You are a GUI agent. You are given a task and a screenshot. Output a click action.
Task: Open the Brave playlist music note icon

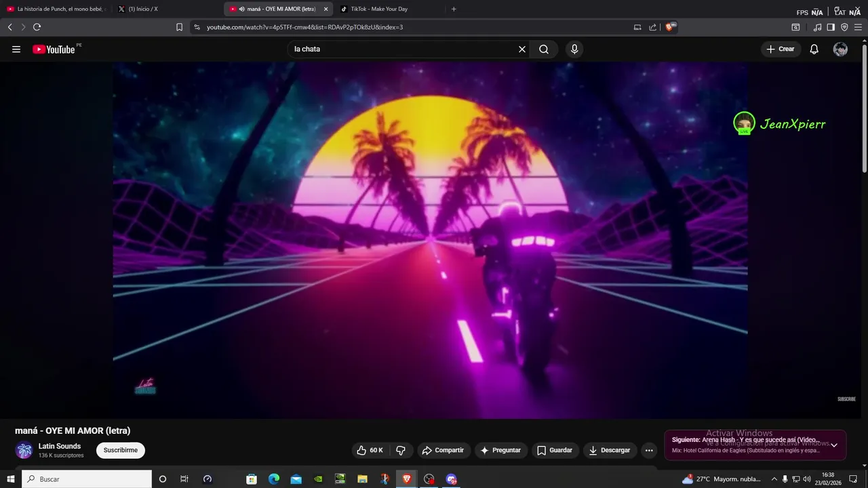[x=818, y=27]
